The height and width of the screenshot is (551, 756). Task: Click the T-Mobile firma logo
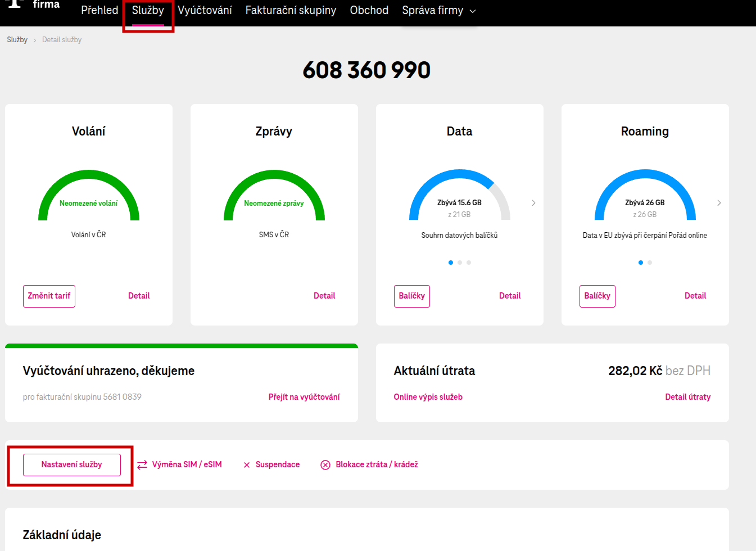pyautogui.click(x=34, y=4)
